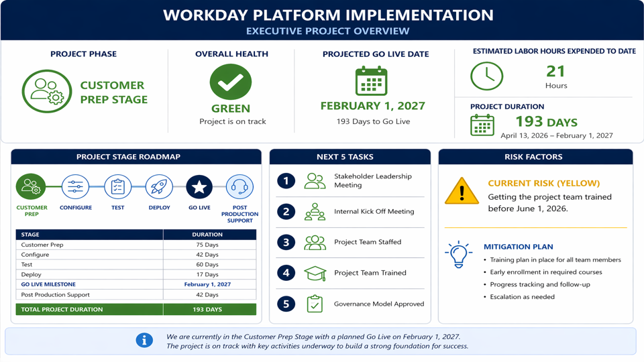Click the clock icon beside labor hours
Viewport: 644px width, 362px height.
click(x=487, y=76)
